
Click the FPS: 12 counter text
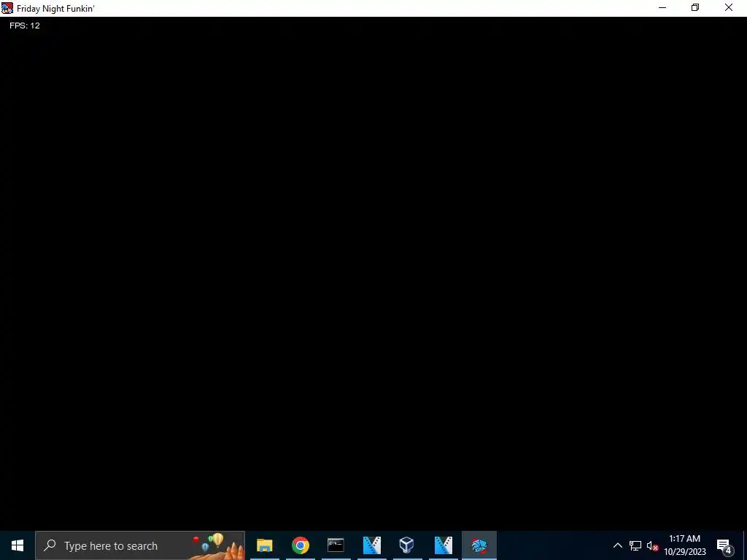tap(25, 26)
